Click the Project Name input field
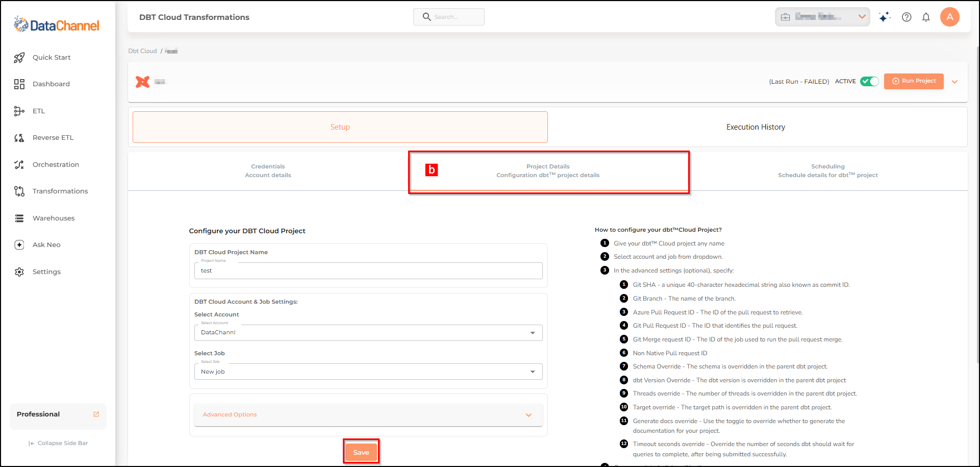 click(368, 271)
